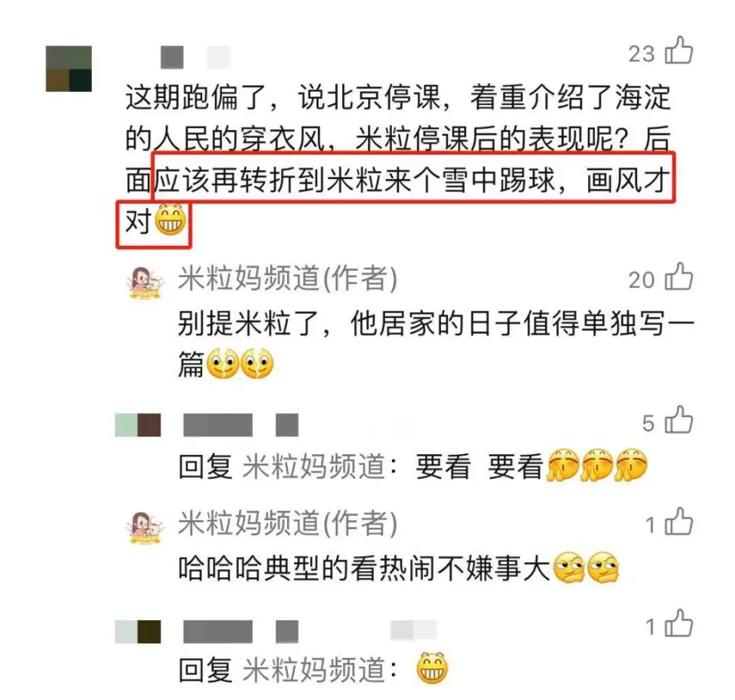Open 米粒妈频道 avatar on the first author reply

pos(145,283)
